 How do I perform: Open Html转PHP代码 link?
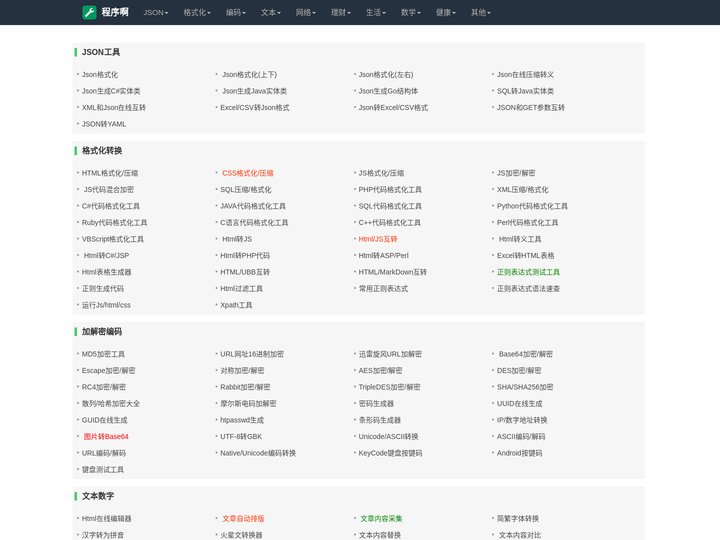(245, 256)
